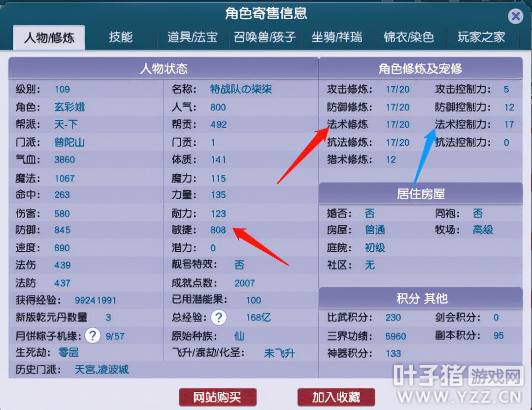This screenshot has height=410, width=532.
Task: Select the 道具/法宝 tab
Action: 192,37
